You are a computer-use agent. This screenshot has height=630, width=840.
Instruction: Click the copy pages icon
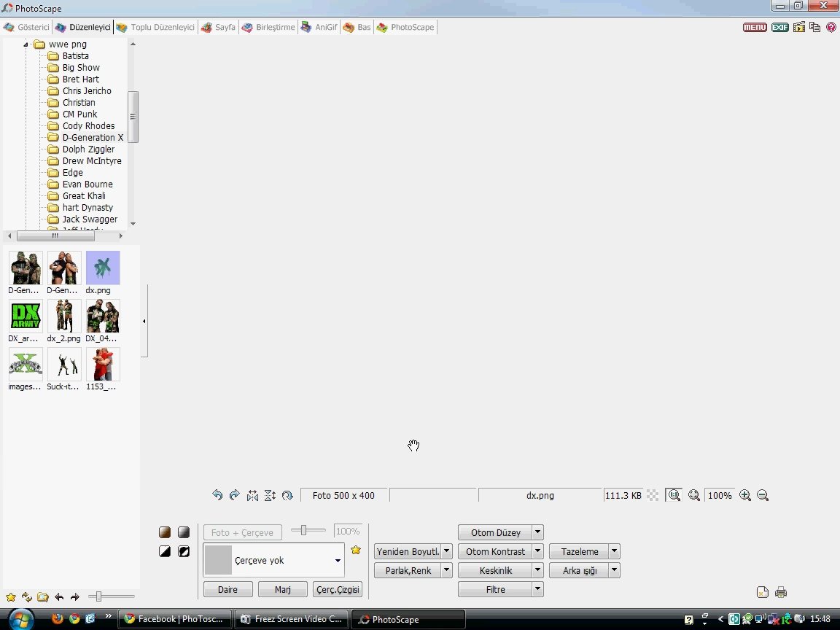[x=814, y=27]
